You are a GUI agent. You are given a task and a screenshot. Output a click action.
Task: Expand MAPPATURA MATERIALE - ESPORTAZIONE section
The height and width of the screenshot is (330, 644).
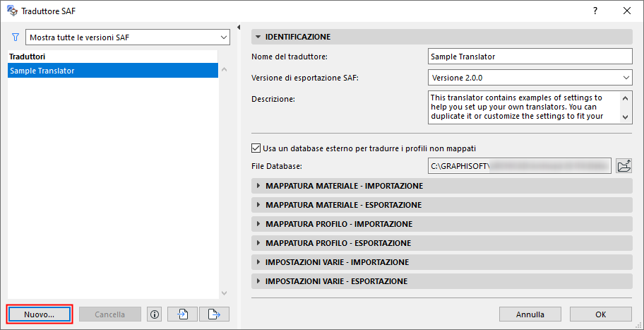coord(441,205)
